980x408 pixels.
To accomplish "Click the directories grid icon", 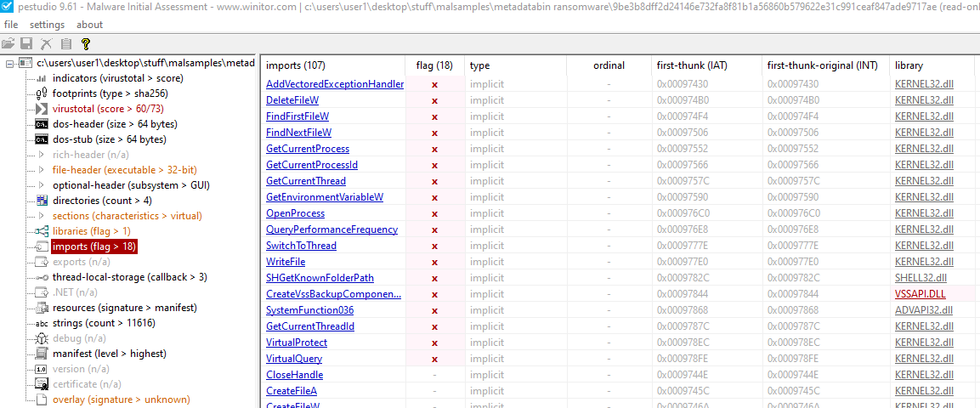I will 42,201.
